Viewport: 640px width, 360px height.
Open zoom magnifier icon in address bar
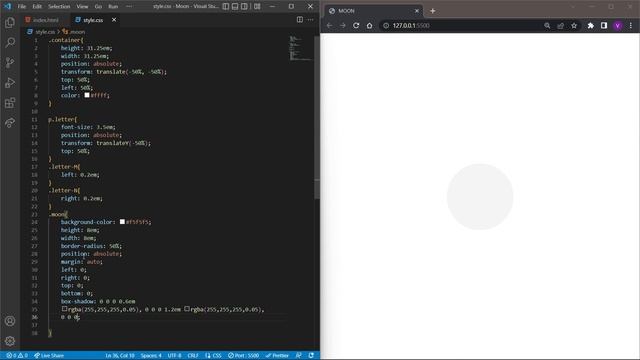click(x=547, y=25)
